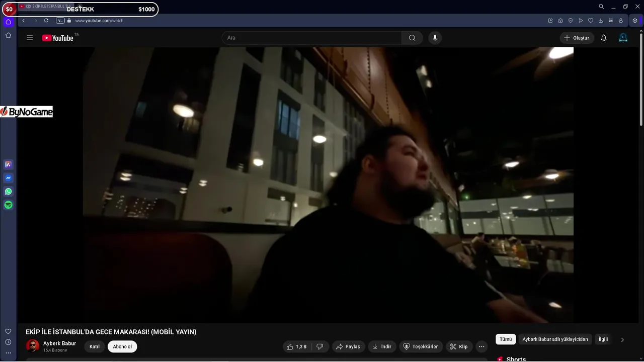Image resolution: width=644 pixels, height=362 pixels.
Task: Open the account avatar menu
Action: 623,38
